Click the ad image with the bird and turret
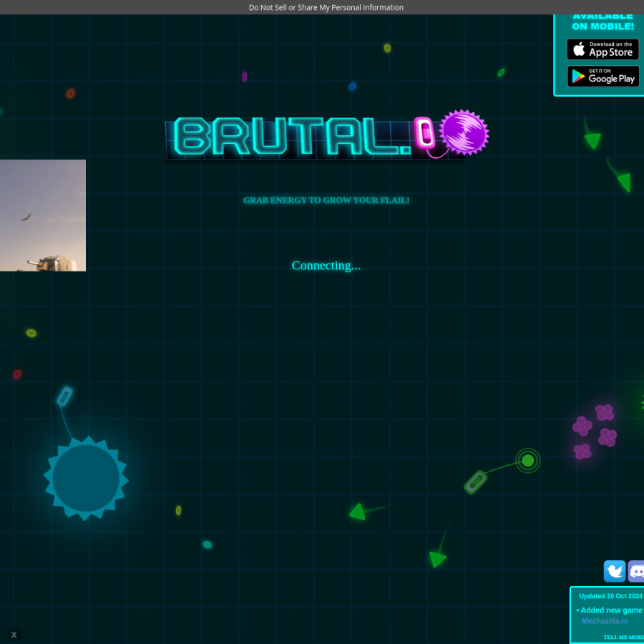Screen dimensions: 644x644 pos(43,215)
